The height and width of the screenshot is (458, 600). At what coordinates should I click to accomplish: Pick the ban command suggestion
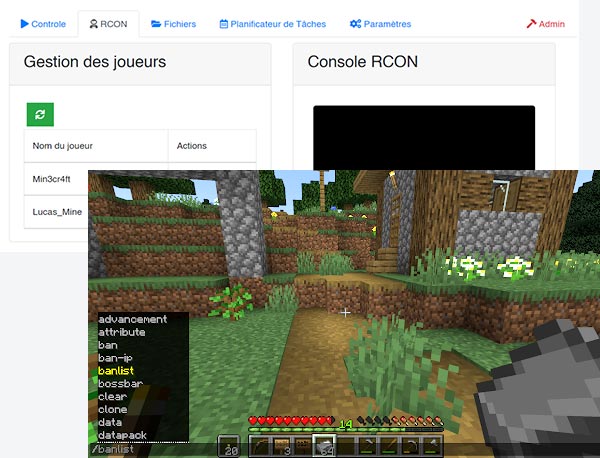coord(108,345)
